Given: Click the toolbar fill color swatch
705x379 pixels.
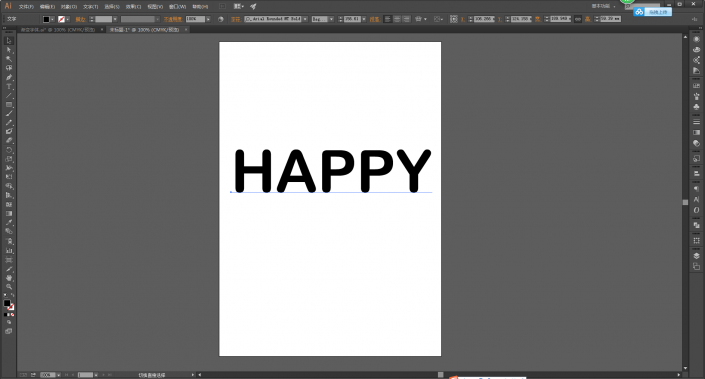Looking at the screenshot, I should click(7, 303).
